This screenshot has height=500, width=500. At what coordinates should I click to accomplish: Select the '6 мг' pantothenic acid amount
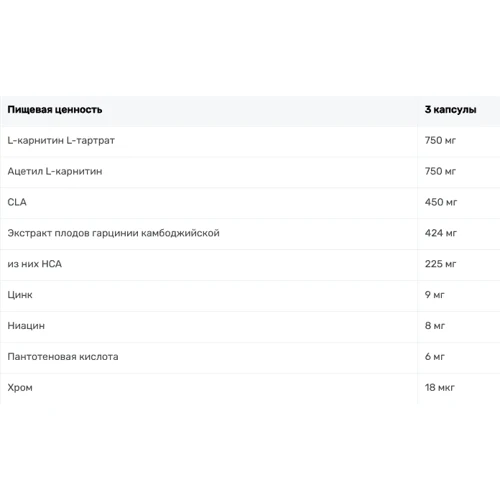(435, 357)
